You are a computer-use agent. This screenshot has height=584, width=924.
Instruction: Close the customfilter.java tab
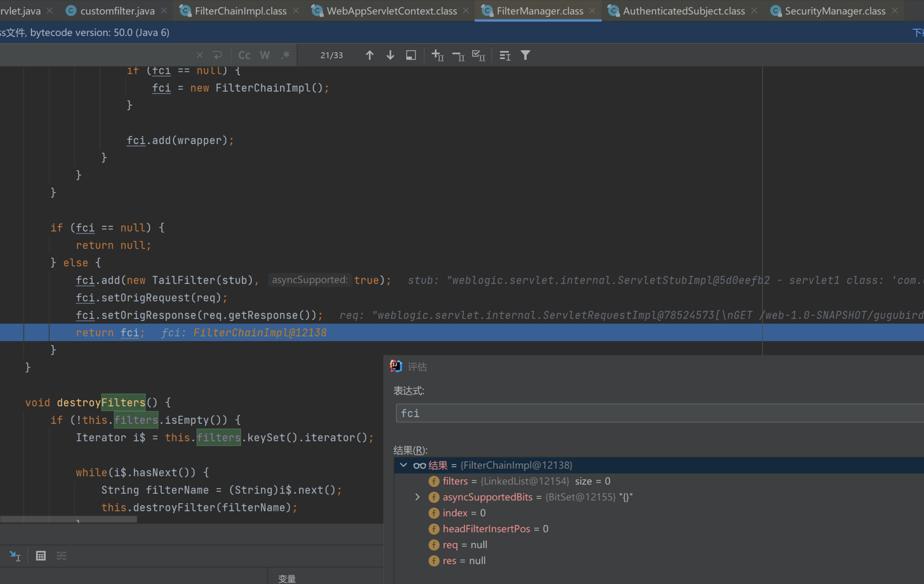(x=164, y=11)
